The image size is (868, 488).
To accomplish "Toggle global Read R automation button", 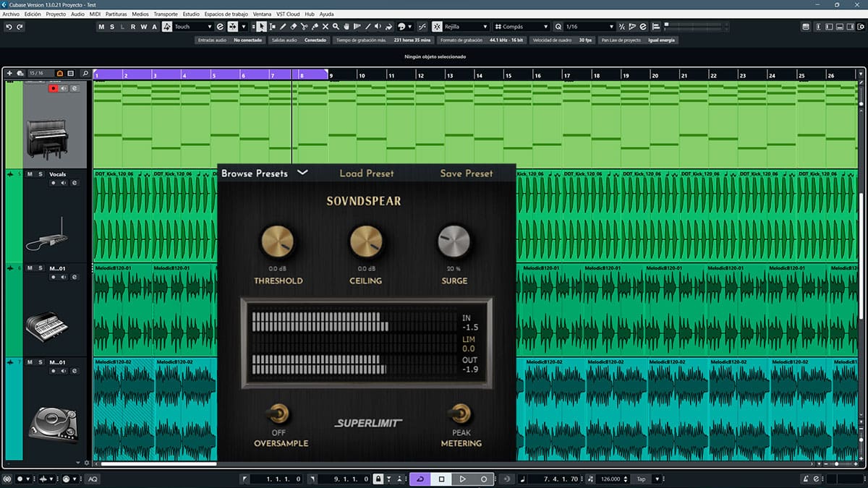I will tap(133, 27).
